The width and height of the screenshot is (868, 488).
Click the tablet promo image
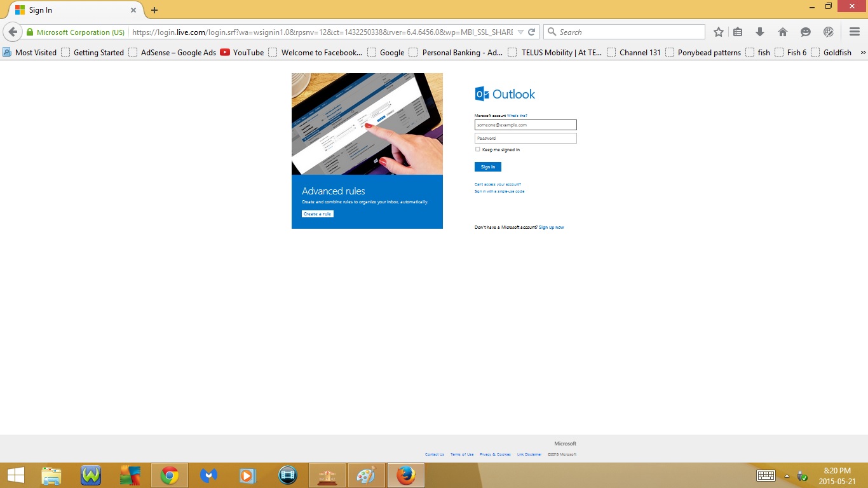tap(367, 124)
